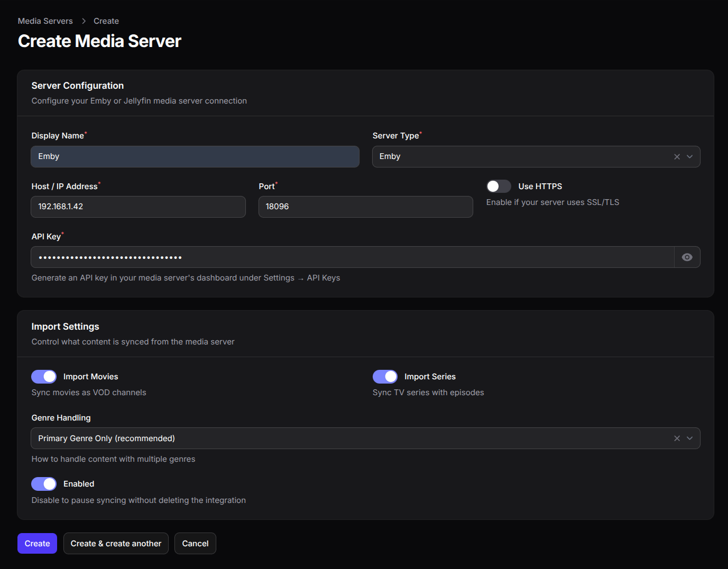This screenshot has width=728, height=569.
Task: Enable the Use HTTPS switch
Action: tap(498, 186)
